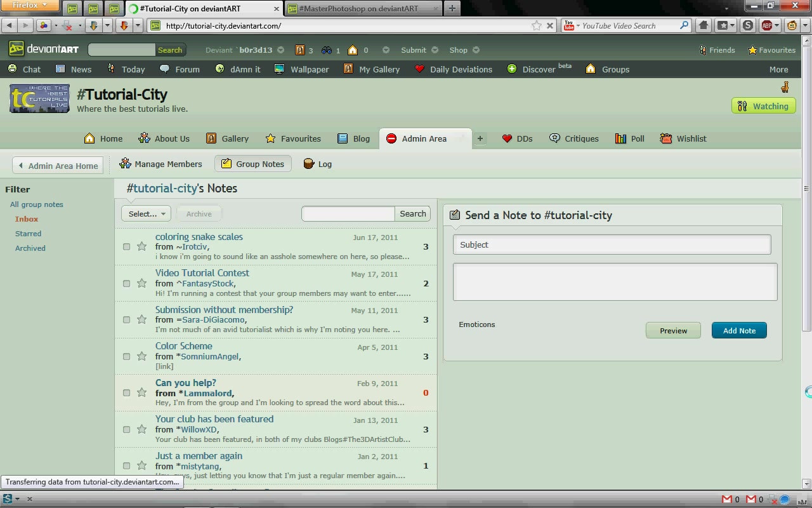Viewport: 812px width, 508px height.
Task: Open deviant messages icon showing 3
Action: [300, 50]
